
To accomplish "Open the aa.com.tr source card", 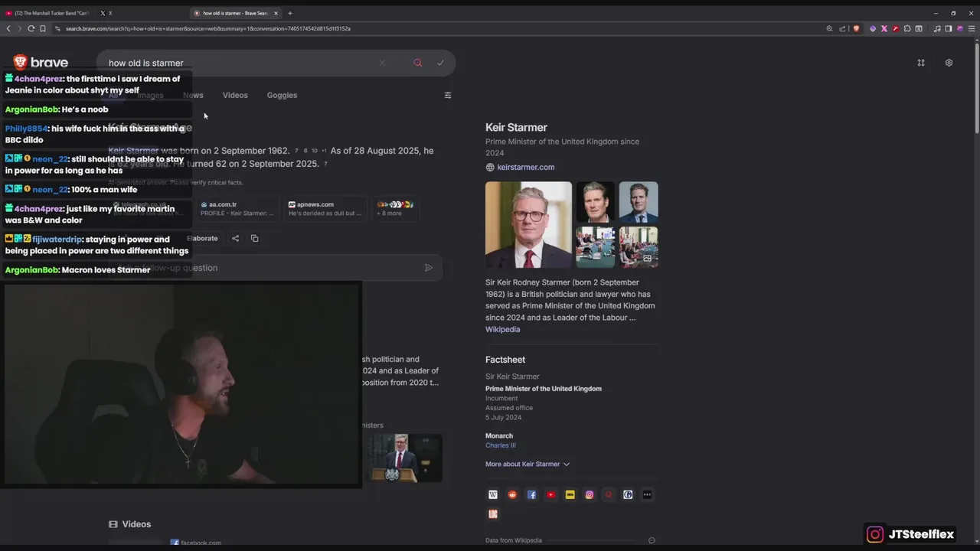I will (238, 208).
